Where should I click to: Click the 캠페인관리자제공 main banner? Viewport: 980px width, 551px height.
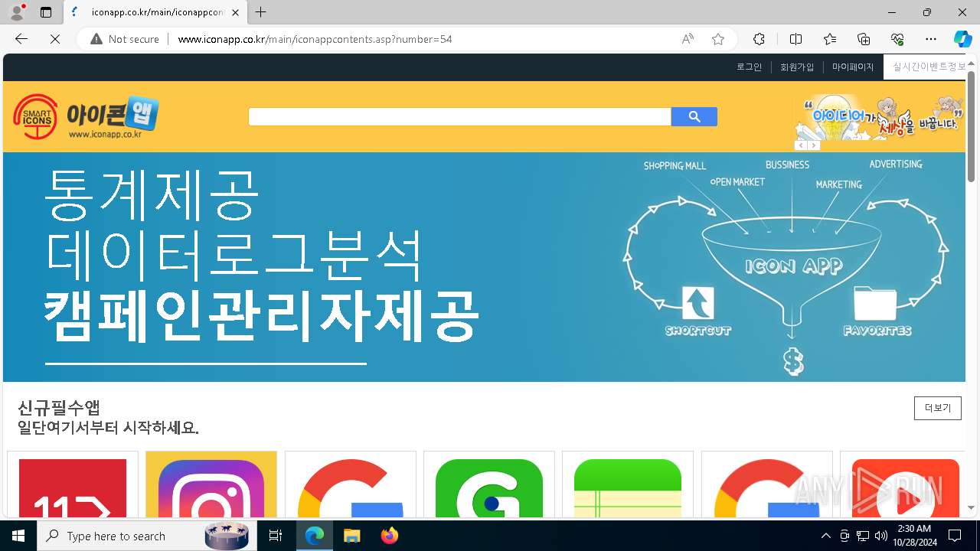pyautogui.click(x=484, y=267)
